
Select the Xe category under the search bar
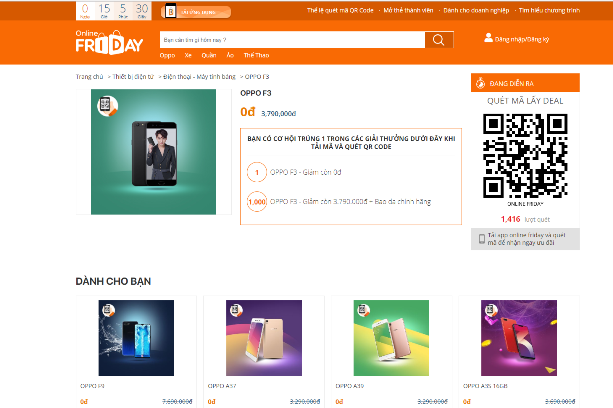pos(188,55)
